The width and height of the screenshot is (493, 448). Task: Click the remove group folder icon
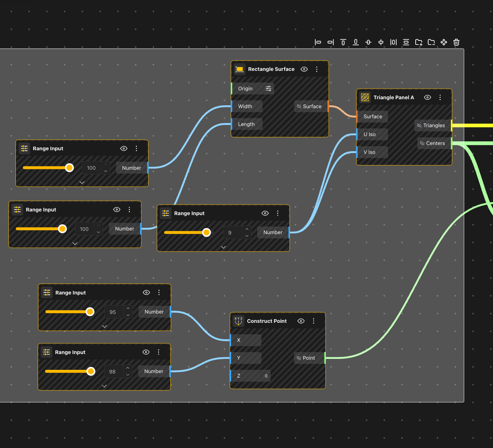point(431,42)
